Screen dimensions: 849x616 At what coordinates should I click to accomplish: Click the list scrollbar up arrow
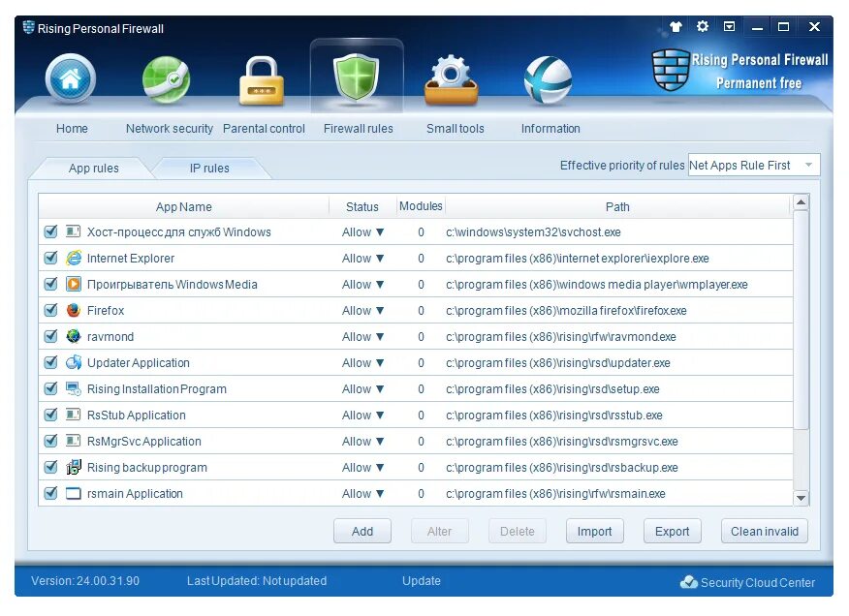[x=801, y=202]
